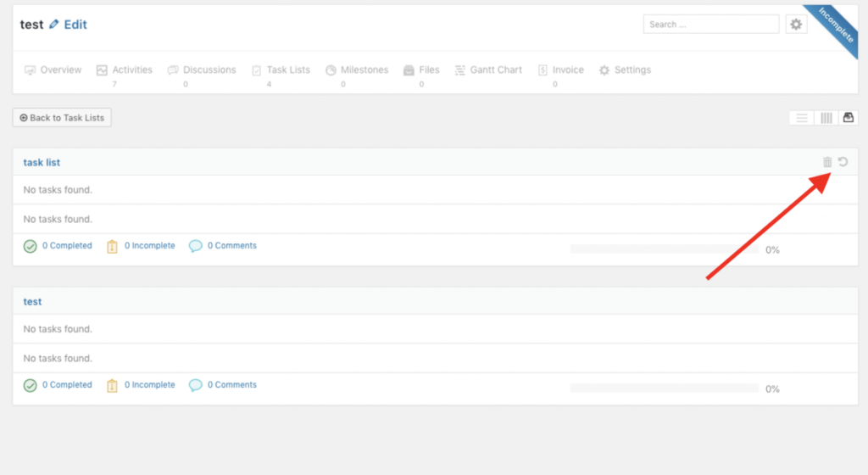Open the Activities tab
Viewport: 868px width, 475px height.
(125, 70)
